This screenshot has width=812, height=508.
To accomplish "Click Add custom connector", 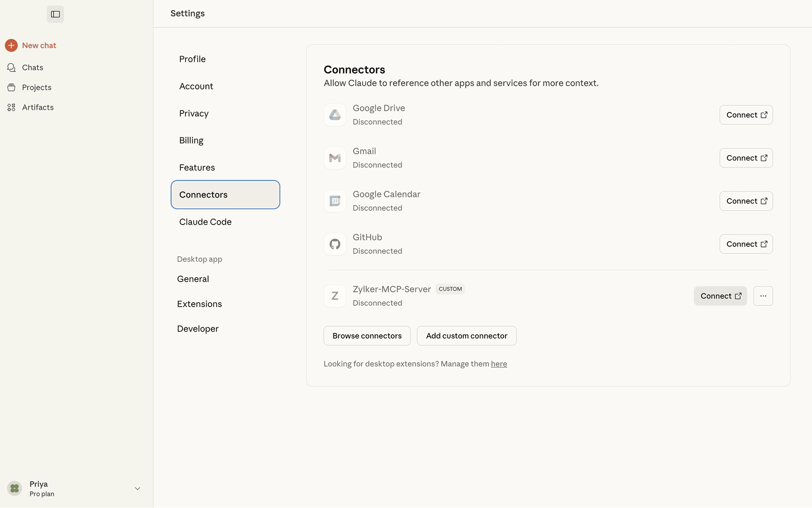I will [466, 336].
